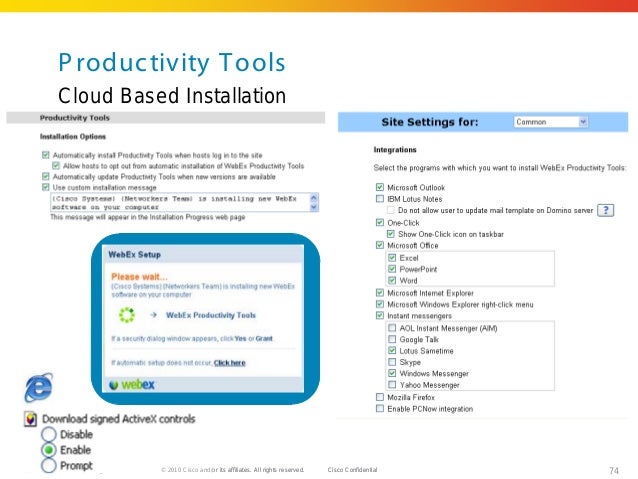Click the Installation Options heading
This screenshot has height=479, width=638.
(73, 136)
